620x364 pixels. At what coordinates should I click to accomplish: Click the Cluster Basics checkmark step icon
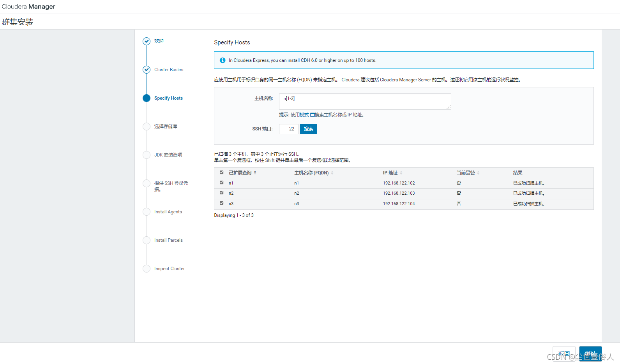(x=147, y=70)
